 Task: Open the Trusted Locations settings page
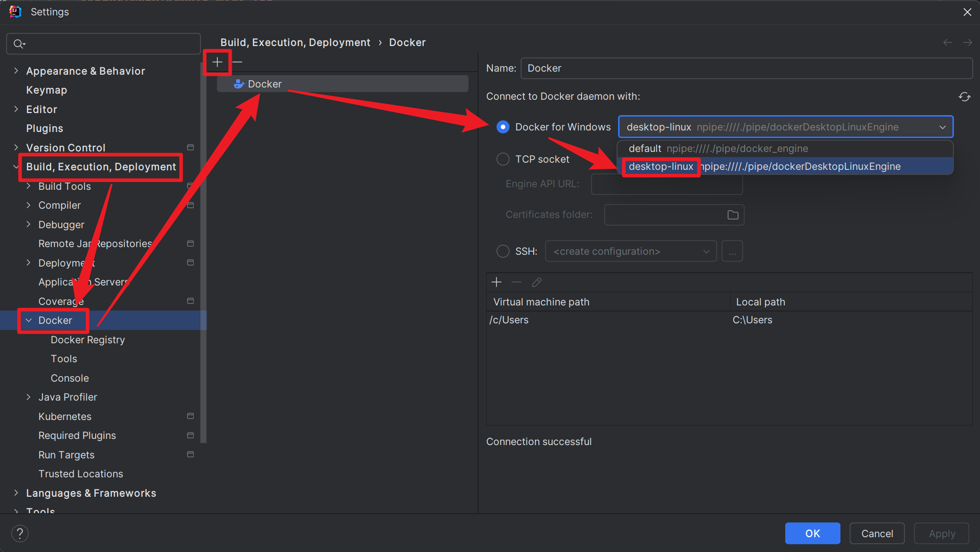(x=81, y=474)
